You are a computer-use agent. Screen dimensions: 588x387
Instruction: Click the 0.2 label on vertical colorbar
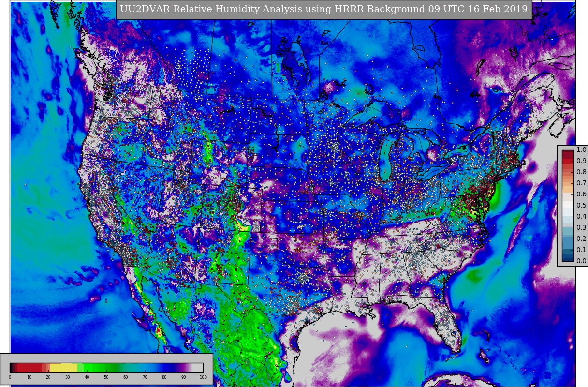click(581, 239)
